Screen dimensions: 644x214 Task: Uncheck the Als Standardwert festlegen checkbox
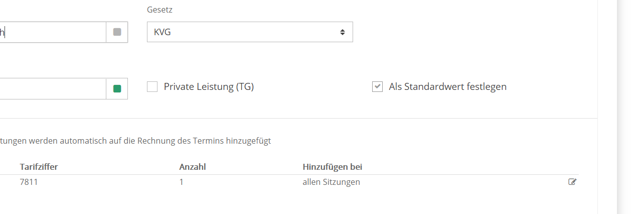coord(377,87)
